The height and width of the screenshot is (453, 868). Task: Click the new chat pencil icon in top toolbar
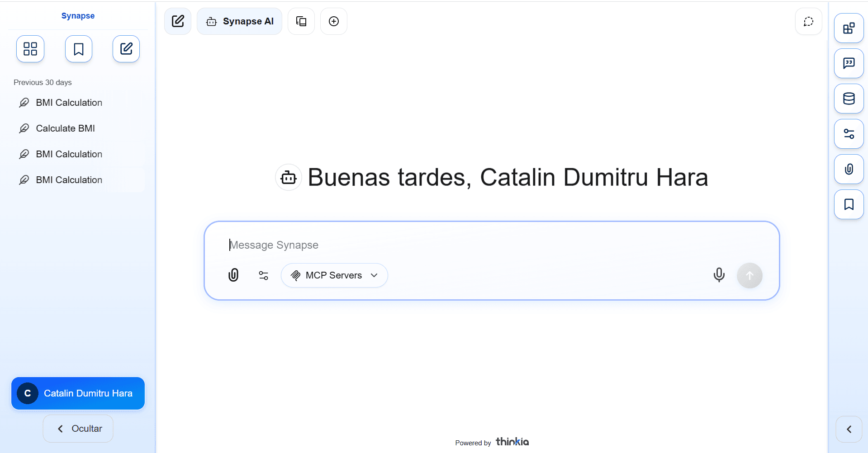tap(178, 21)
